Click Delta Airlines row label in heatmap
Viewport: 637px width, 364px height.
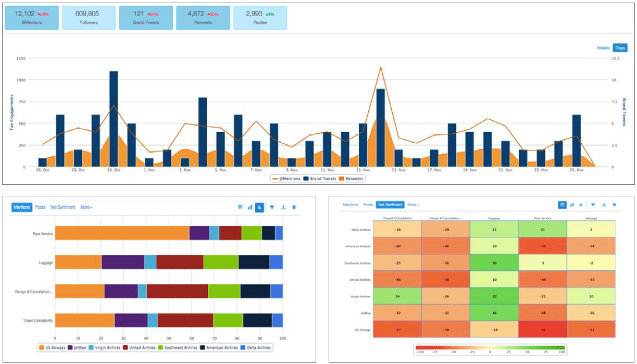pos(361,229)
